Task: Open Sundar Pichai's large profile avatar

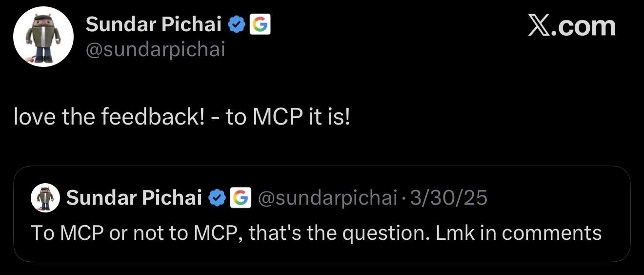Action: click(x=43, y=37)
